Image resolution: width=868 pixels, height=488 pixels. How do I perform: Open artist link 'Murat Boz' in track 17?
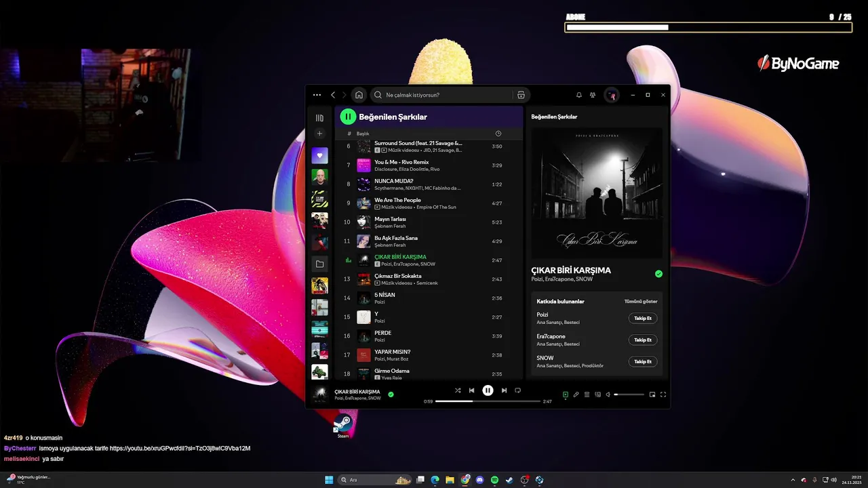tap(398, 359)
